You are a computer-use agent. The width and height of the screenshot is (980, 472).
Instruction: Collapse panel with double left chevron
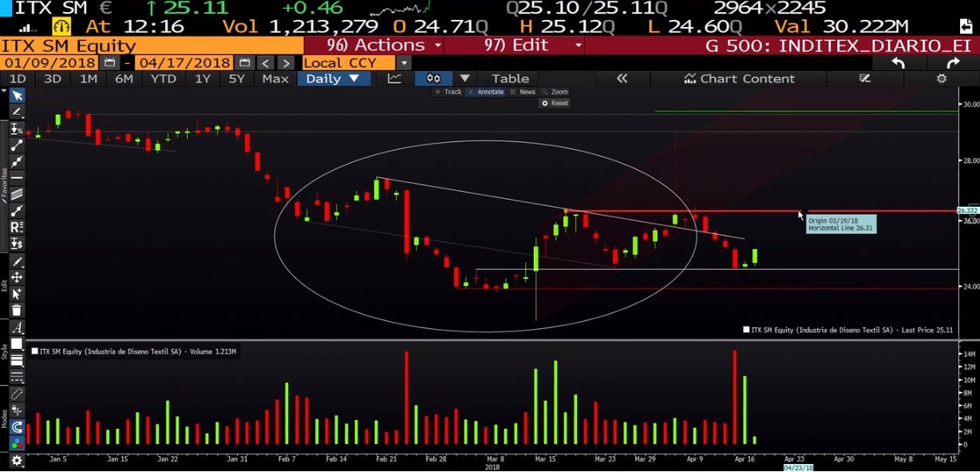622,78
